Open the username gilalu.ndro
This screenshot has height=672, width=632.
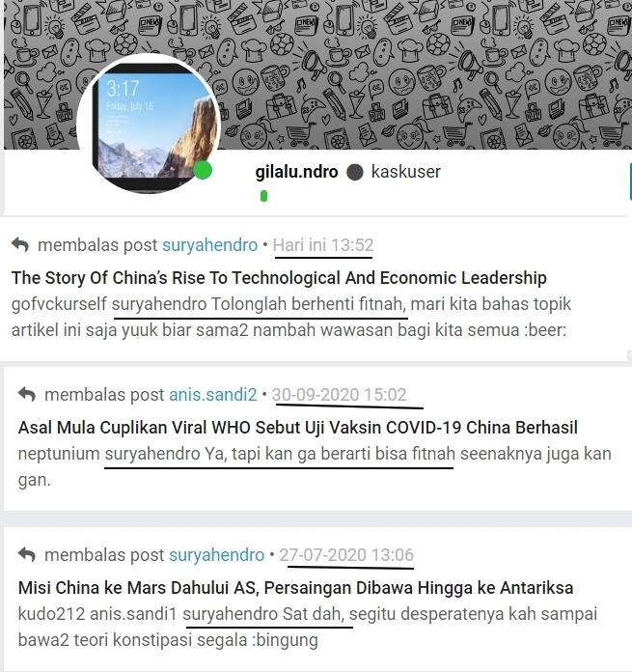[x=296, y=172]
